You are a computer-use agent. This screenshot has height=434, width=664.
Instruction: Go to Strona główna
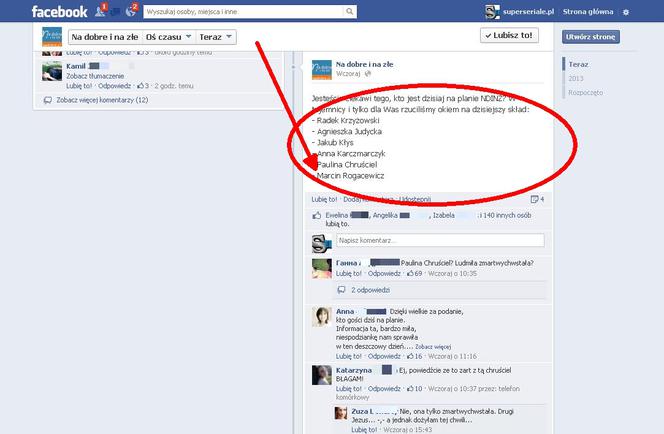[x=588, y=11]
